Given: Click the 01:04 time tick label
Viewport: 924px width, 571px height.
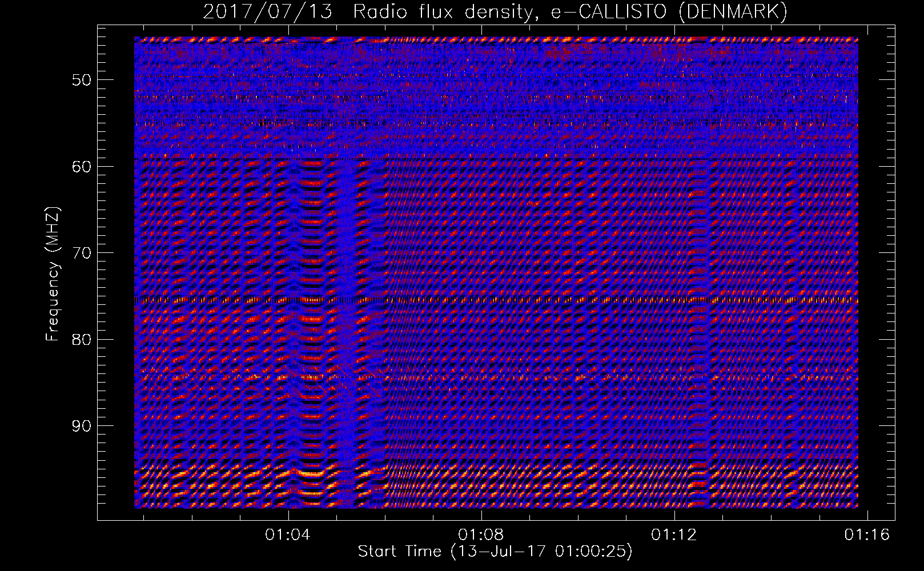Looking at the screenshot, I should pos(288,534).
